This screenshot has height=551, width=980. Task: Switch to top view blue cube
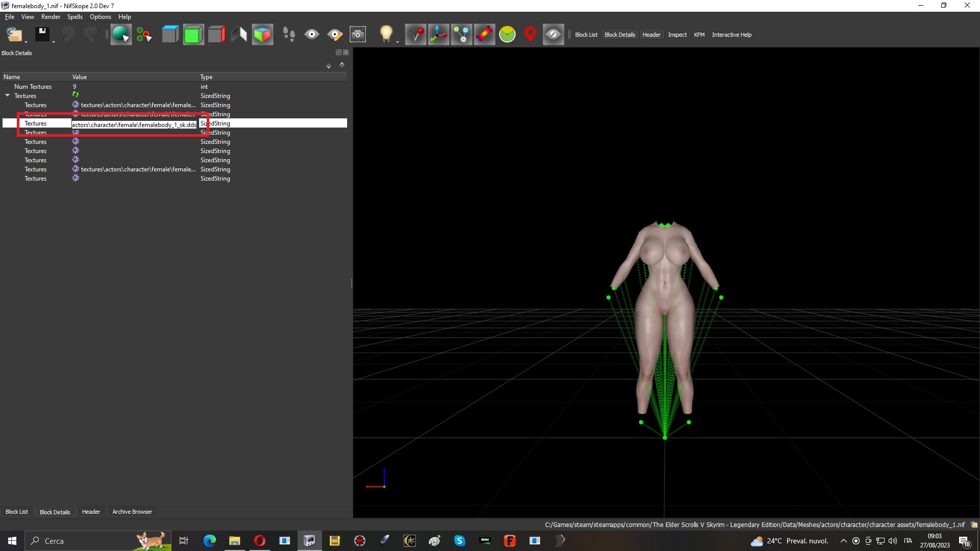click(x=170, y=35)
